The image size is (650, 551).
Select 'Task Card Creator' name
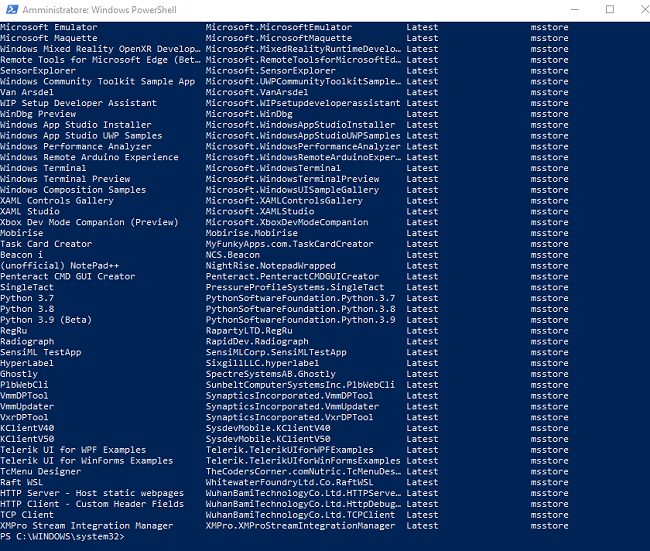(x=46, y=244)
